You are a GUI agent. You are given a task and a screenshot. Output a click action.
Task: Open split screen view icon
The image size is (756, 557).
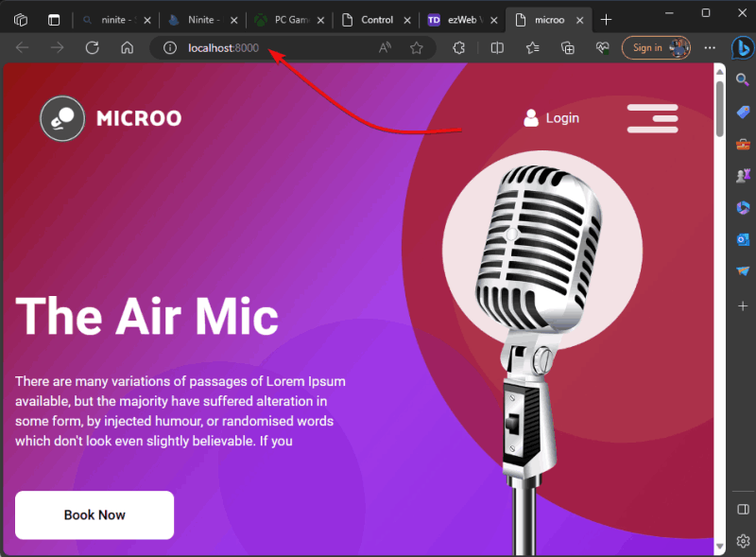(x=497, y=48)
